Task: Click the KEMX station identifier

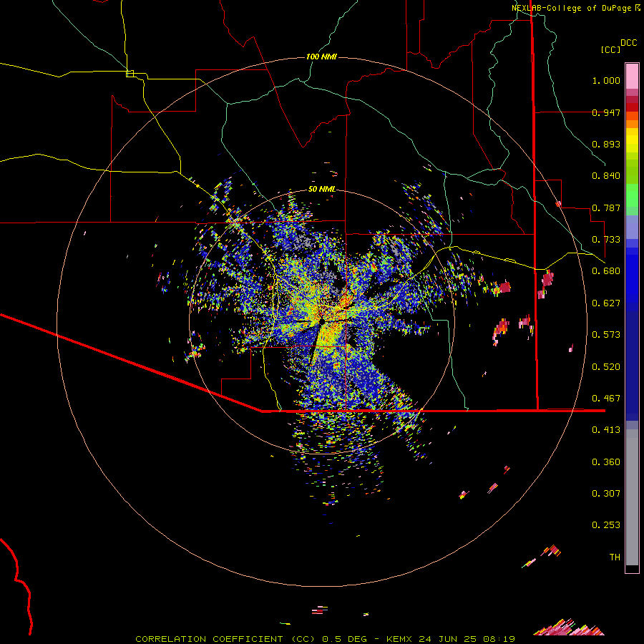Action: pos(401,639)
